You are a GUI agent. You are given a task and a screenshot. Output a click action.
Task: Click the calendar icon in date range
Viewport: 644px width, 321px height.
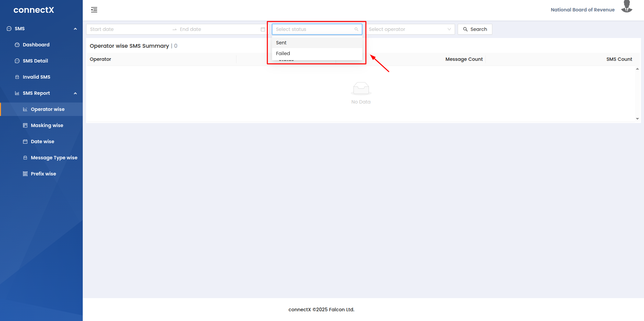263,29
